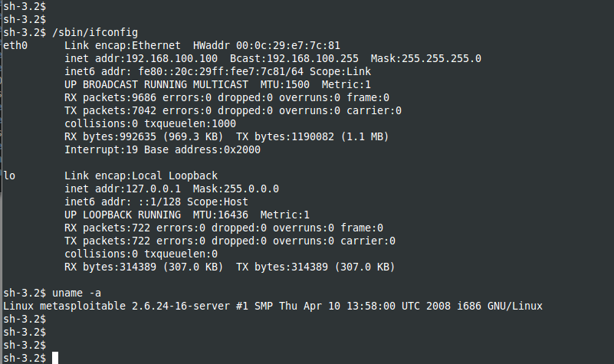The image size is (614, 364).
Task: Click the /sbin/ifconfig command text
Action: tap(95, 32)
